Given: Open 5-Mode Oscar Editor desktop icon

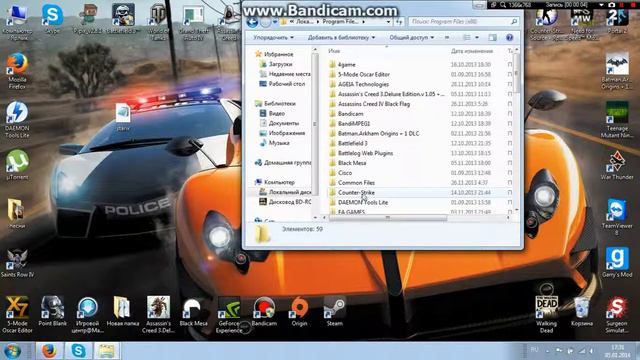Looking at the screenshot, I should pos(17,314).
